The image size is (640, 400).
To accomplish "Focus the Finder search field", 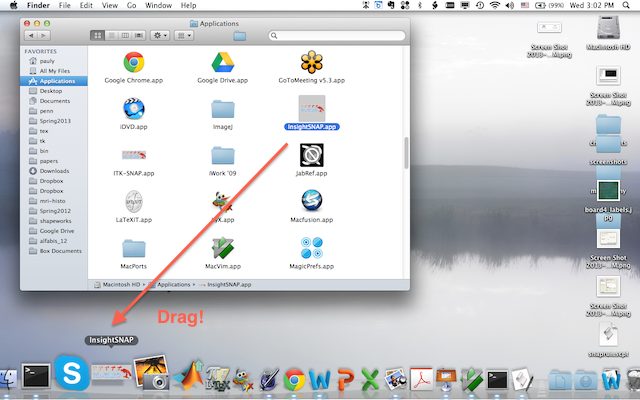I will (x=337, y=36).
